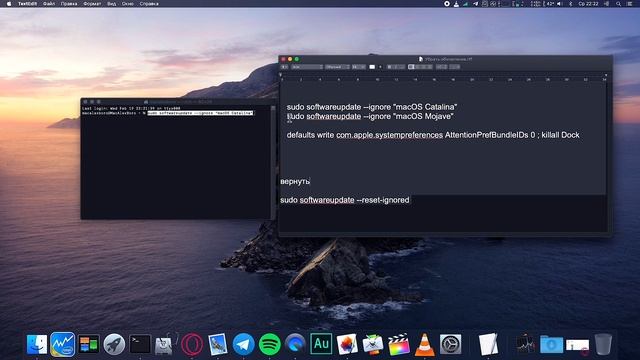640x360 pixels.
Task: Open list bullets dropdown in TextEdit
Action: (x=455, y=67)
